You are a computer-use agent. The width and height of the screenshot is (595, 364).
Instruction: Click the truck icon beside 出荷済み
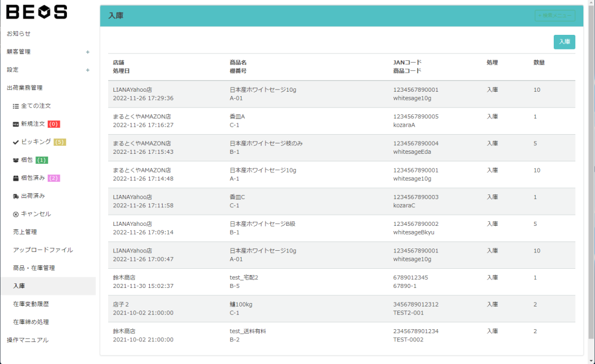[x=16, y=196]
